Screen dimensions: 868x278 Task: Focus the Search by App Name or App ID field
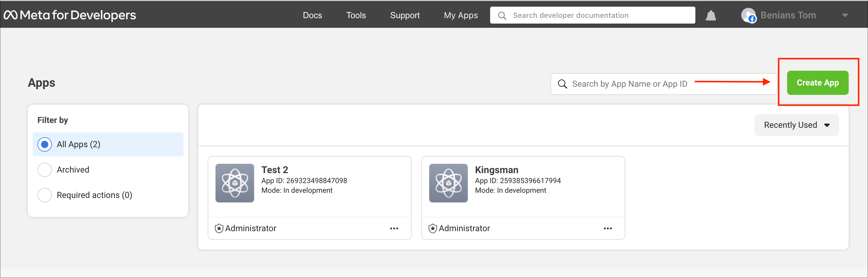[x=663, y=84]
